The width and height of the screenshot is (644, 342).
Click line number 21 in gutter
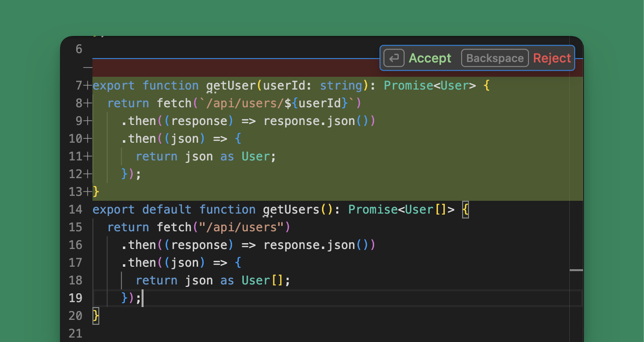coord(75,334)
